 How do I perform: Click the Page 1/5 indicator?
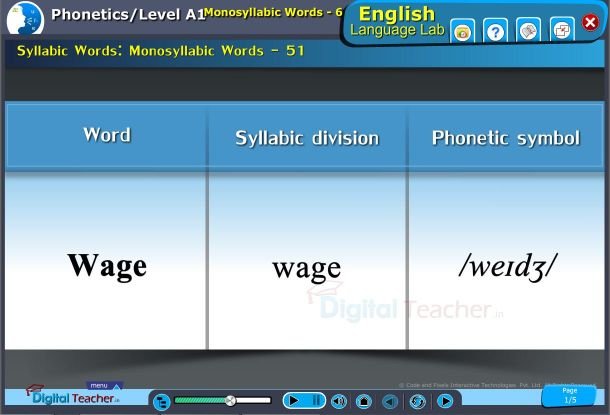[x=570, y=397]
